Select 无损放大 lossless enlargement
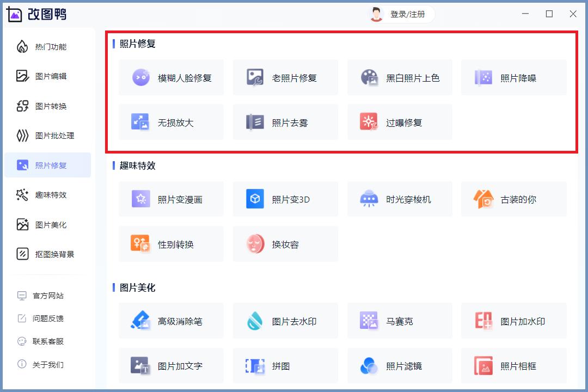The width and height of the screenshot is (588, 392). (171, 122)
